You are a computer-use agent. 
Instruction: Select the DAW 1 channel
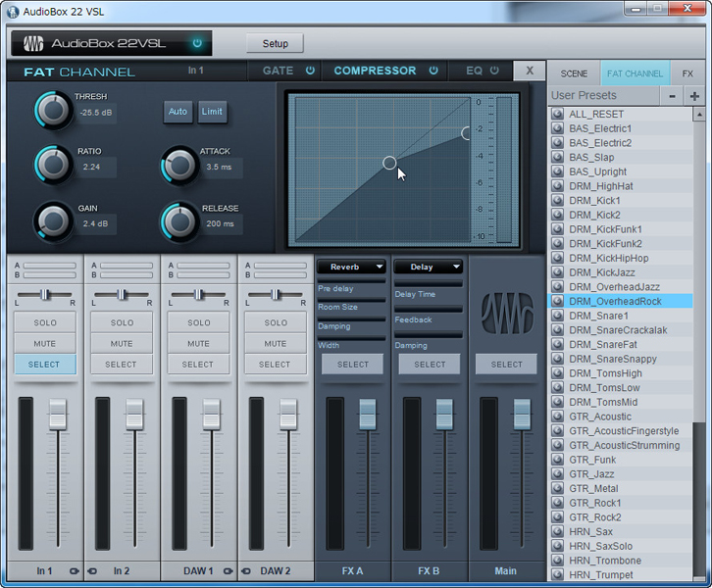(x=198, y=365)
